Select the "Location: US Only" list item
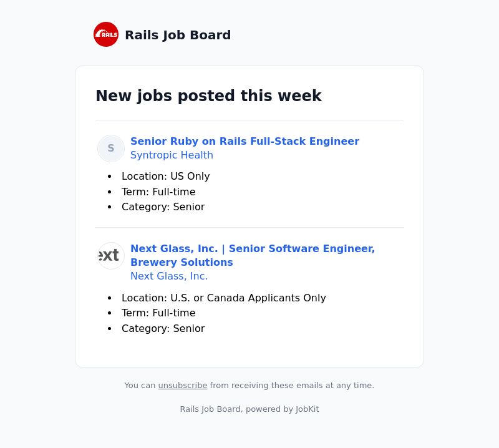The image size is (499, 448). 165,176
